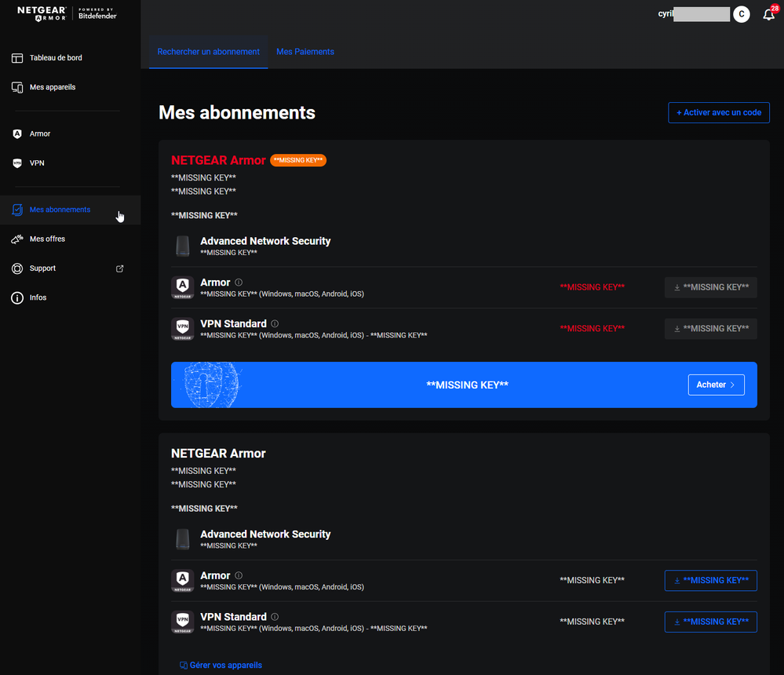Click the VPN product icon in the second subscription
Viewport: 784px width, 675px height.
pos(183,622)
